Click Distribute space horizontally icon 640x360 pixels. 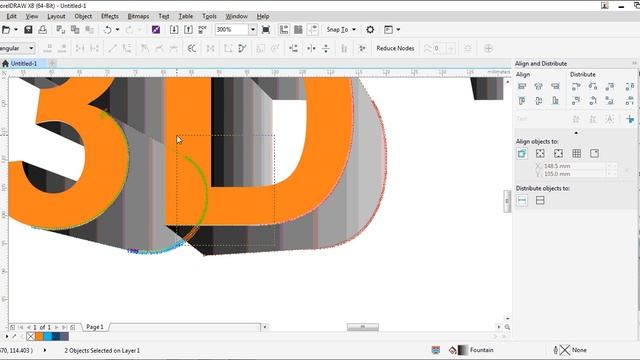coord(629,87)
